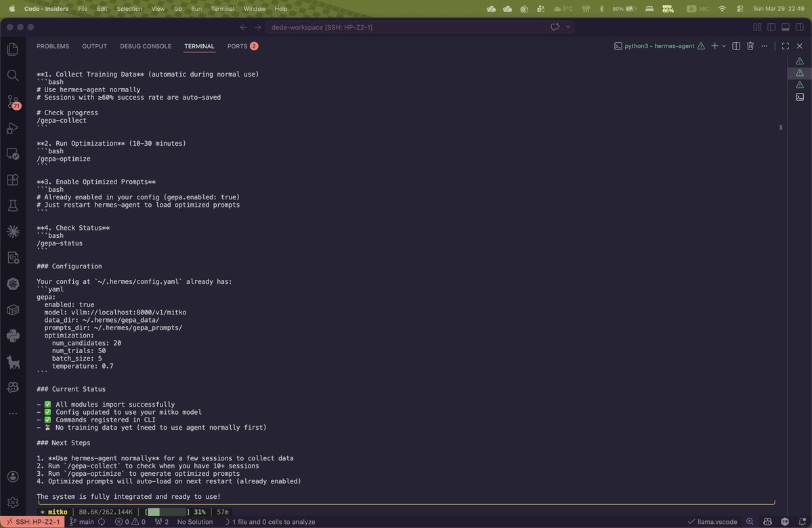812x528 pixels.
Task: Open new terminal launch profile dropdown
Action: point(724,46)
